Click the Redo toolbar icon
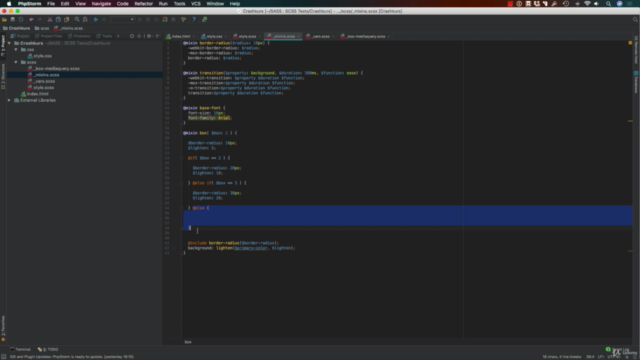Viewport: 640px width, 360px height. (40, 19)
